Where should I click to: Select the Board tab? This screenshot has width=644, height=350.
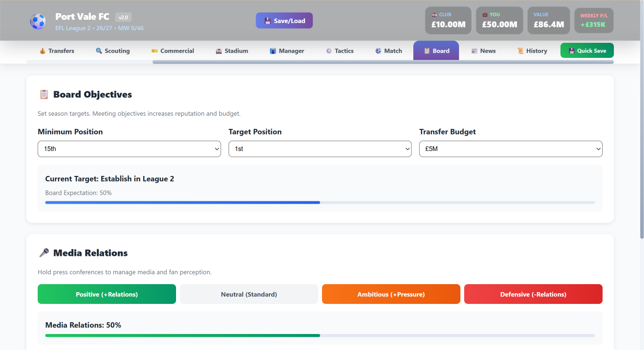coord(436,51)
